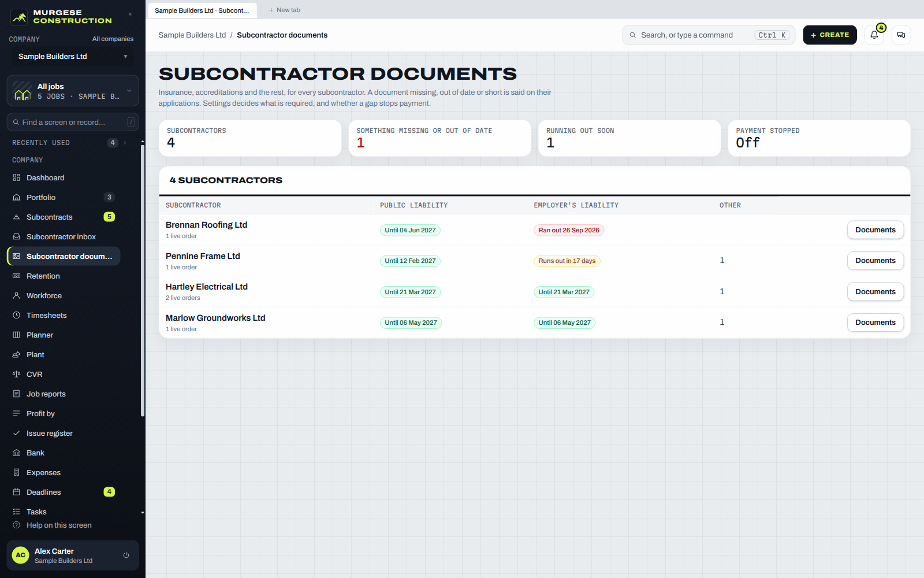This screenshot has width=924, height=578.
Task: Focus the Find a screen or record field
Action: click(x=73, y=122)
